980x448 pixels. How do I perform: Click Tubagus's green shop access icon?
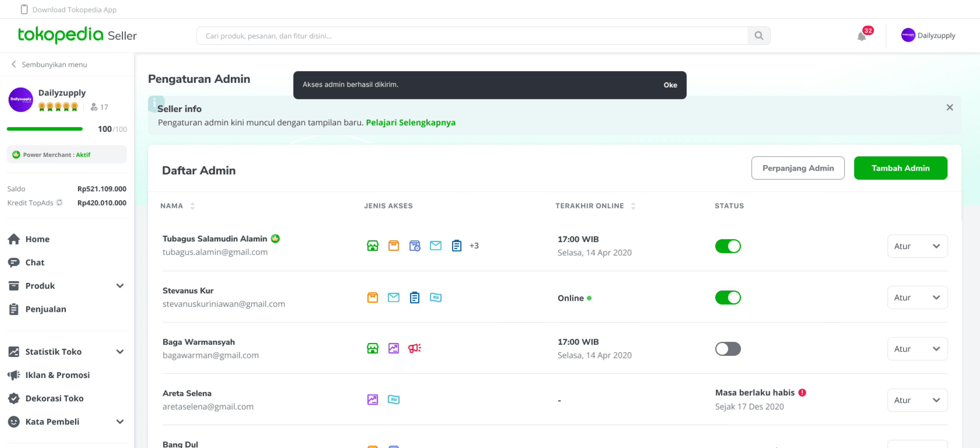click(372, 246)
